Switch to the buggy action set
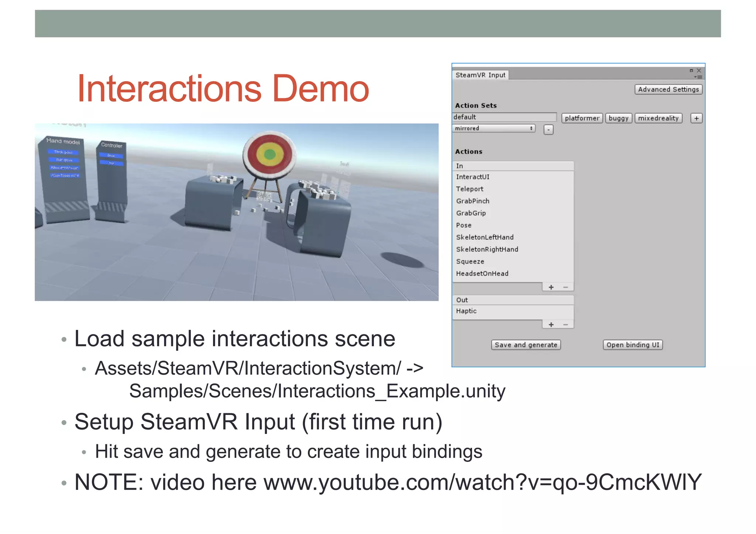The image size is (756, 534). 618,118
